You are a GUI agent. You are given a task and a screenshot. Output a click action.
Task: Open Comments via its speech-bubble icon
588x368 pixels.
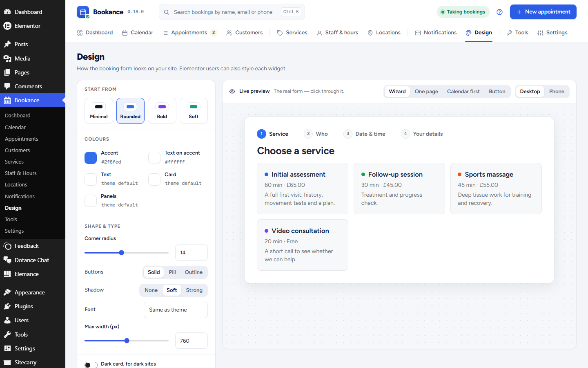(x=7, y=86)
